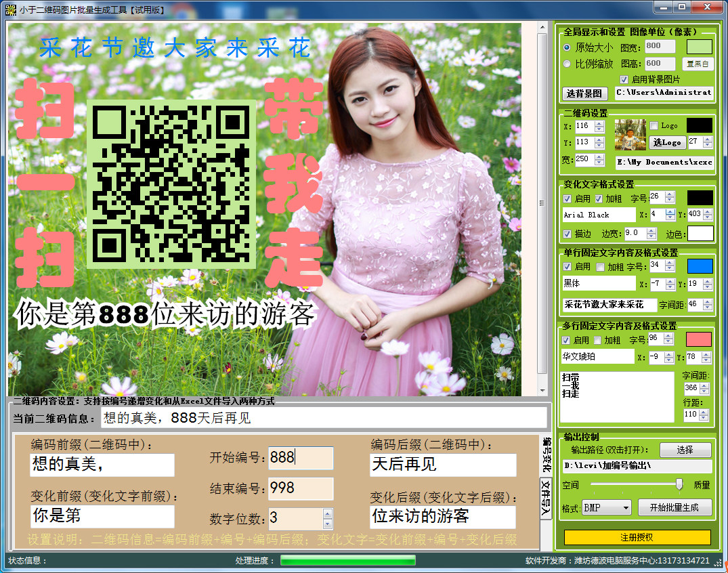The height and width of the screenshot is (573, 728).
Task: Click the 图宽 field showing 800
Action: tap(660, 46)
